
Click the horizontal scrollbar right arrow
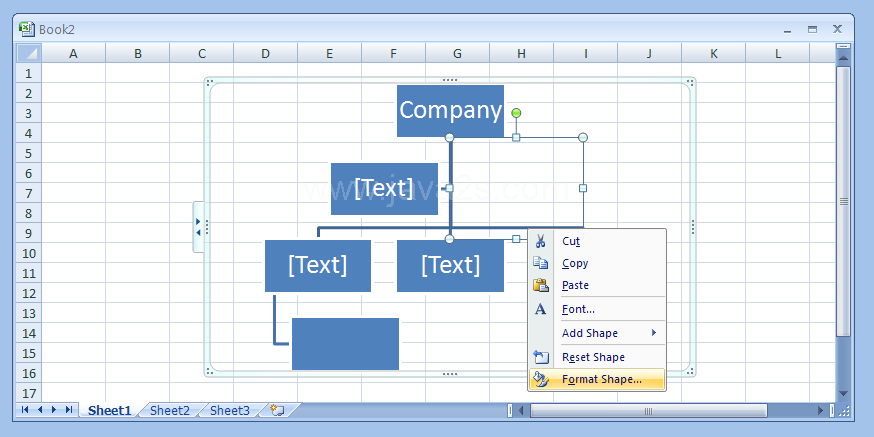tap(820, 411)
